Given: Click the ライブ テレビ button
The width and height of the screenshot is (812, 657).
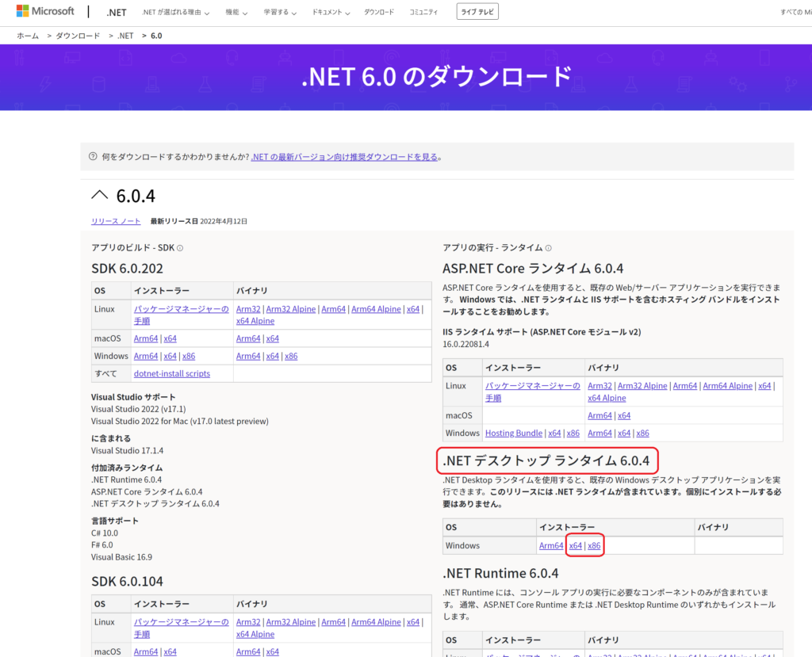Looking at the screenshot, I should pyautogui.click(x=477, y=11).
